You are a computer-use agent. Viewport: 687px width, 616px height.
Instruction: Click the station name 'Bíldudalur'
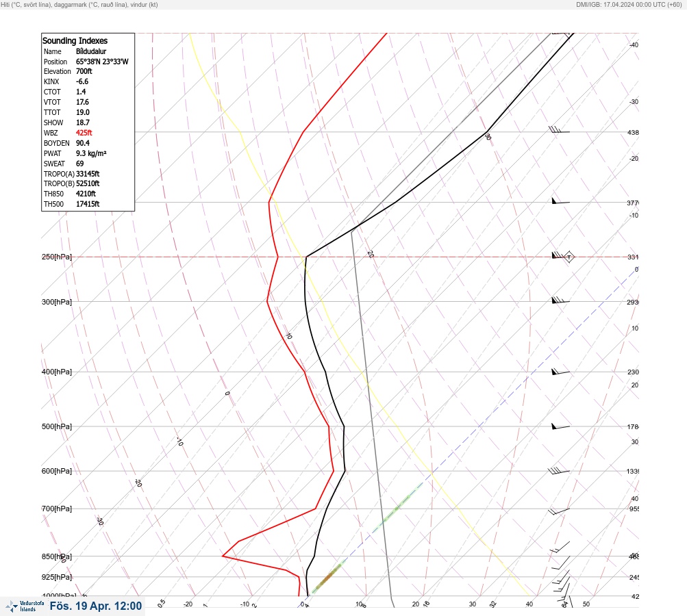click(91, 51)
